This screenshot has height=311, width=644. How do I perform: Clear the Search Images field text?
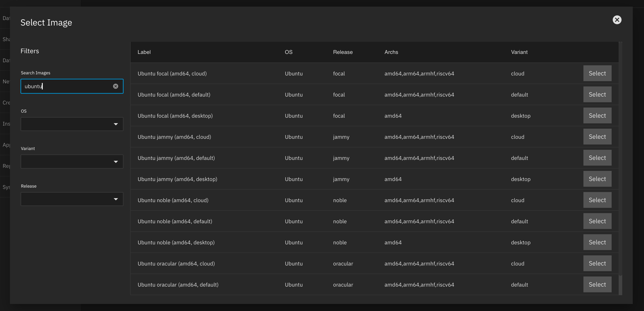pos(115,86)
